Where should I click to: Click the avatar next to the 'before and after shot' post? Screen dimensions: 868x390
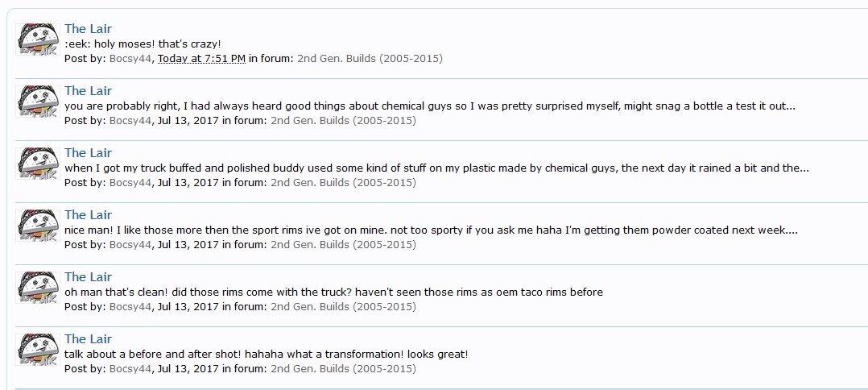coord(38,350)
